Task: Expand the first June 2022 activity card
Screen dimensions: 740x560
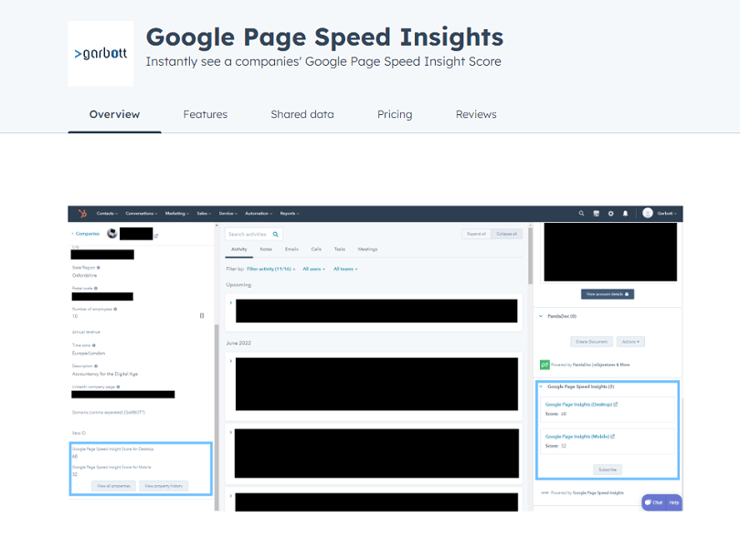Action: coord(231,362)
